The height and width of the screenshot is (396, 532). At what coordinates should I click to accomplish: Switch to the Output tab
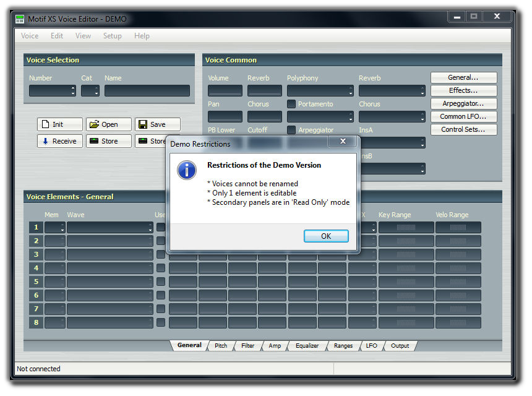pyautogui.click(x=400, y=345)
